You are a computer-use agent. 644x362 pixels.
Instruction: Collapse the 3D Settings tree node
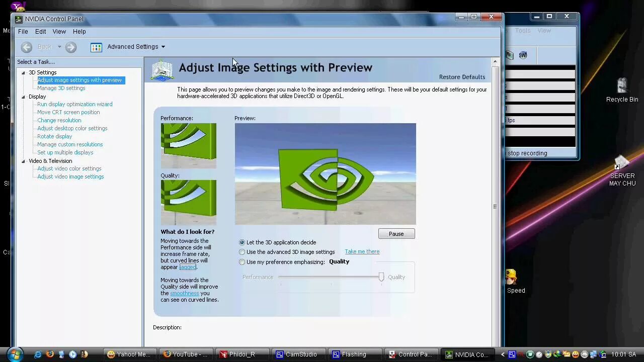pyautogui.click(x=23, y=72)
